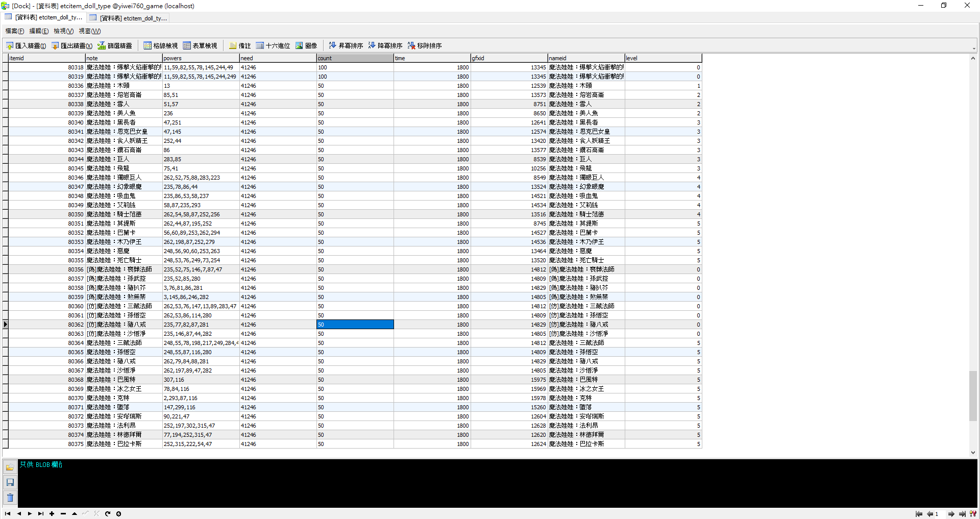Click the need column header
This screenshot has width=980, height=519.
point(278,58)
